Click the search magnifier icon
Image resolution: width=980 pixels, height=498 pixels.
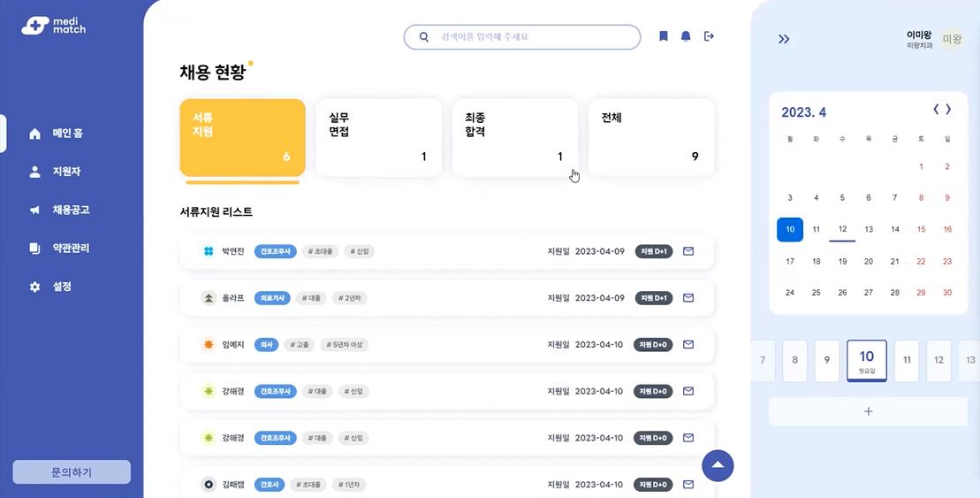coord(424,37)
